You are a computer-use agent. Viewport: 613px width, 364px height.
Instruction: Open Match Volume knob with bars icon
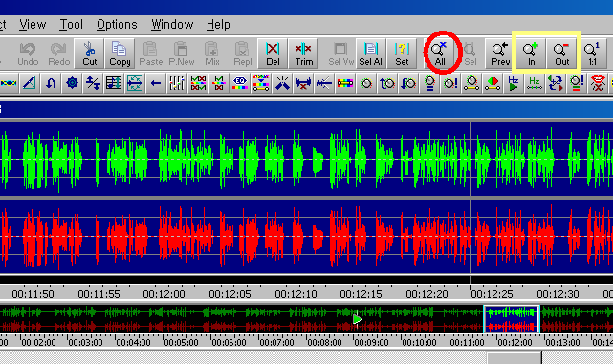point(429,83)
